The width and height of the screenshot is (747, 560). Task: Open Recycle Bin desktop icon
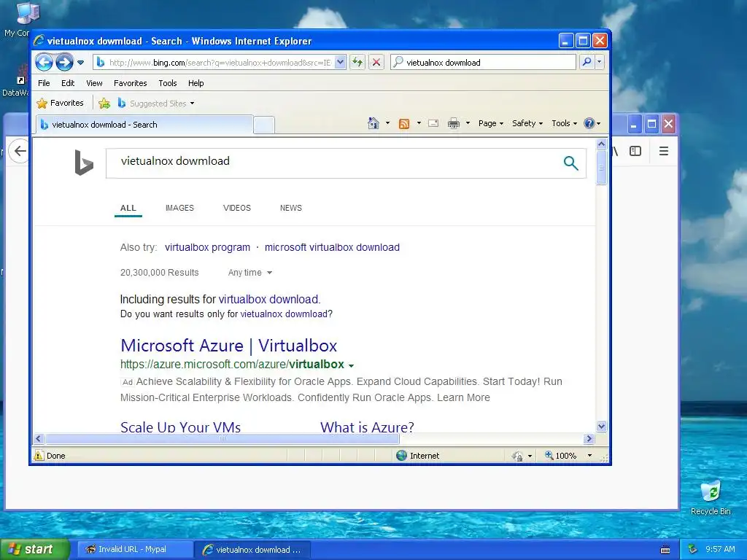tap(711, 498)
